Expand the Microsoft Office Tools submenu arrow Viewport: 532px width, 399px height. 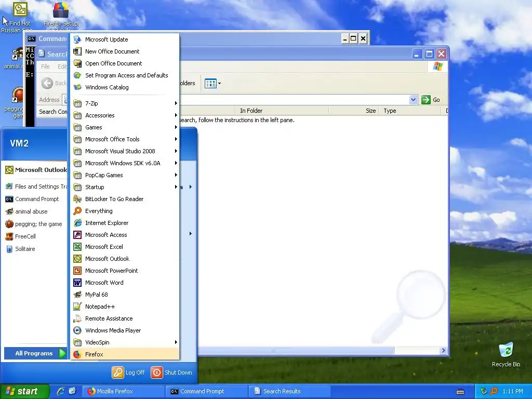pos(176,139)
